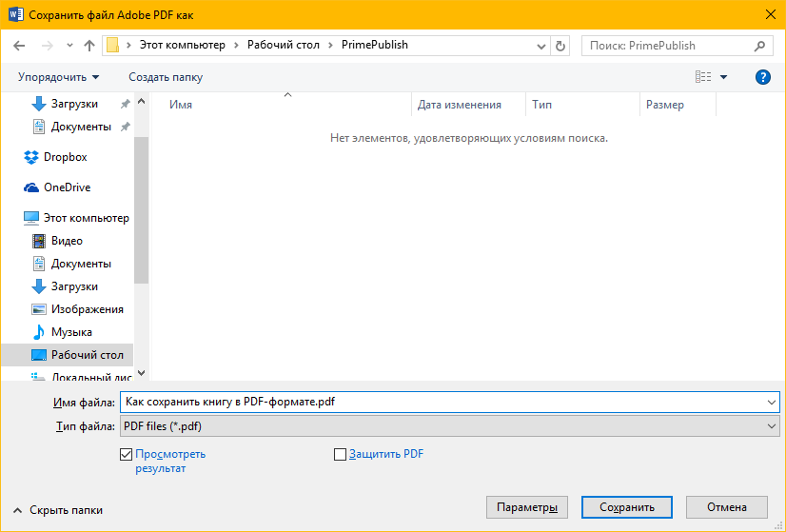The height and width of the screenshot is (532, 786).
Task: Collapse folders with 'Скрыть папки'
Action: tap(58, 510)
